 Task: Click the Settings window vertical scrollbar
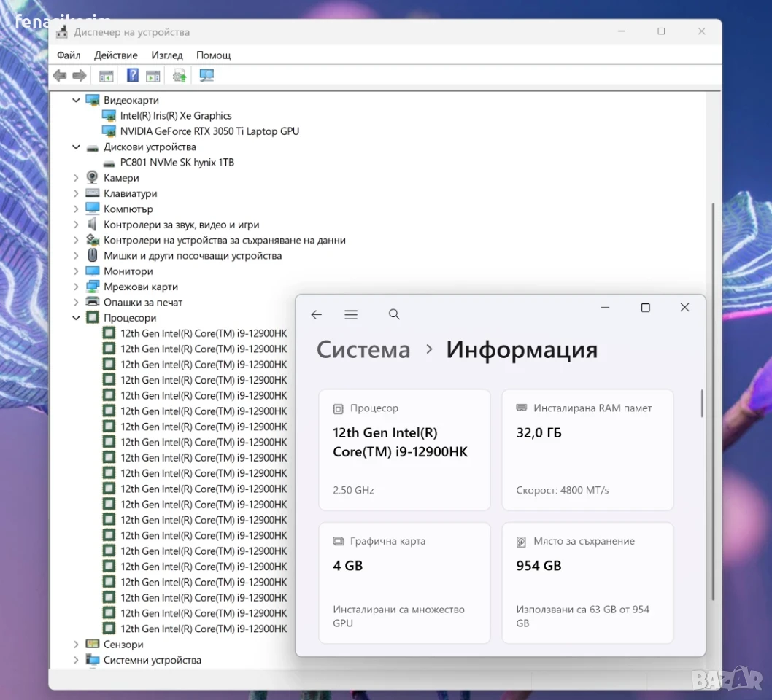(702, 403)
